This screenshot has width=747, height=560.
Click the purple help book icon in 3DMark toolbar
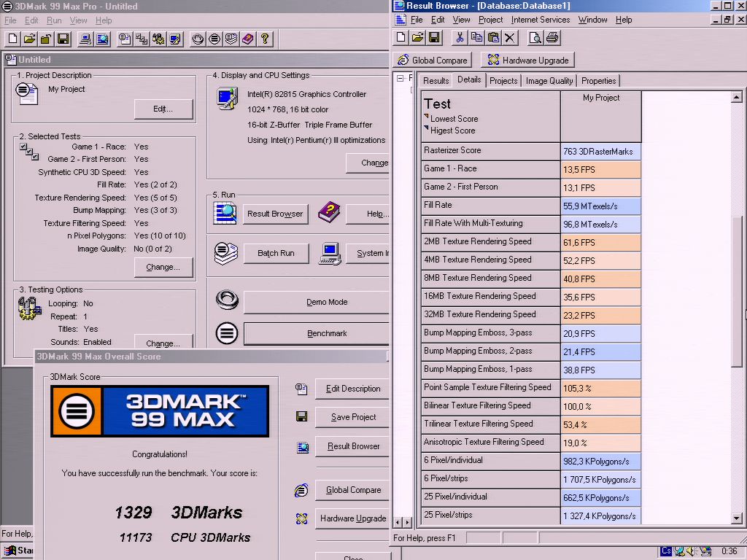(248, 39)
